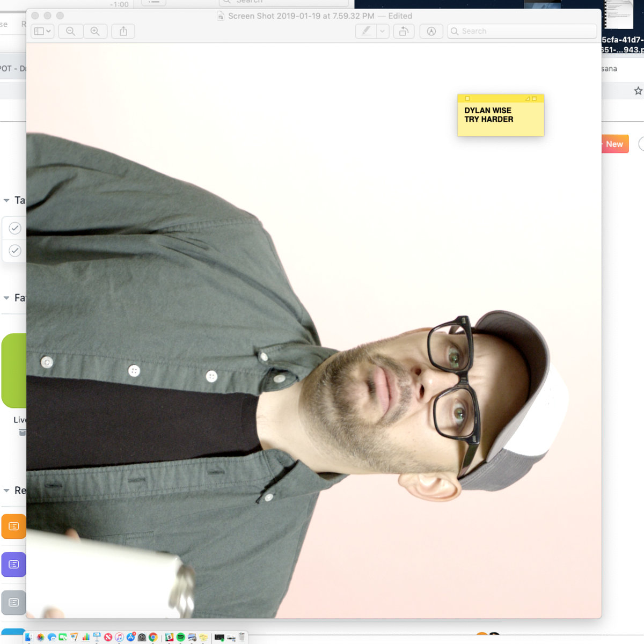Open the Slack app in the Dock

pyautogui.click(x=170, y=637)
